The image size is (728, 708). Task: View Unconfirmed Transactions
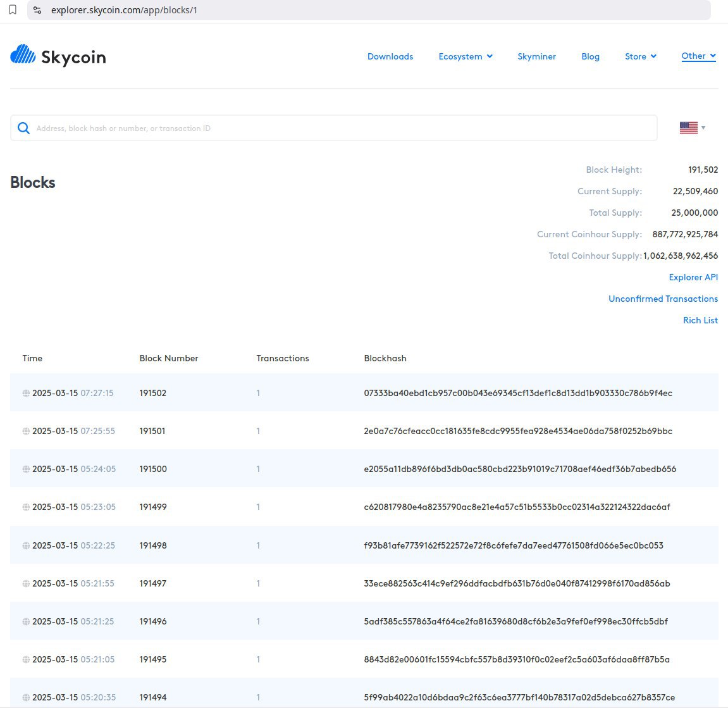click(x=663, y=299)
